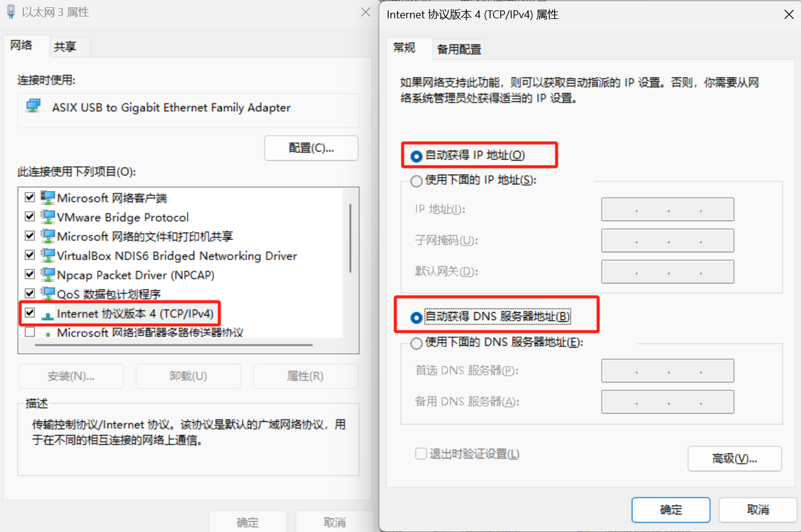This screenshot has height=532, width=801.
Task: Click the items list vertical scrollbar
Action: tap(350, 238)
